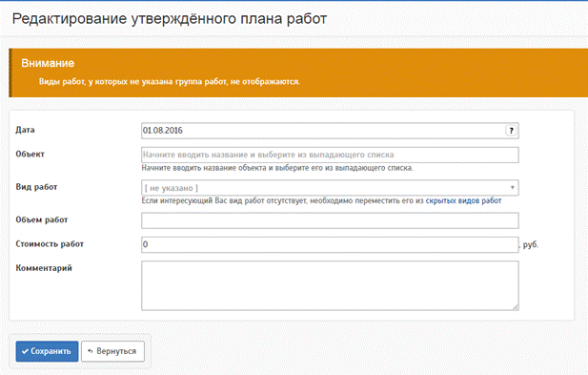The image size is (588, 375).
Task: Open the Вид работ dropdown arrow
Action: (513, 188)
